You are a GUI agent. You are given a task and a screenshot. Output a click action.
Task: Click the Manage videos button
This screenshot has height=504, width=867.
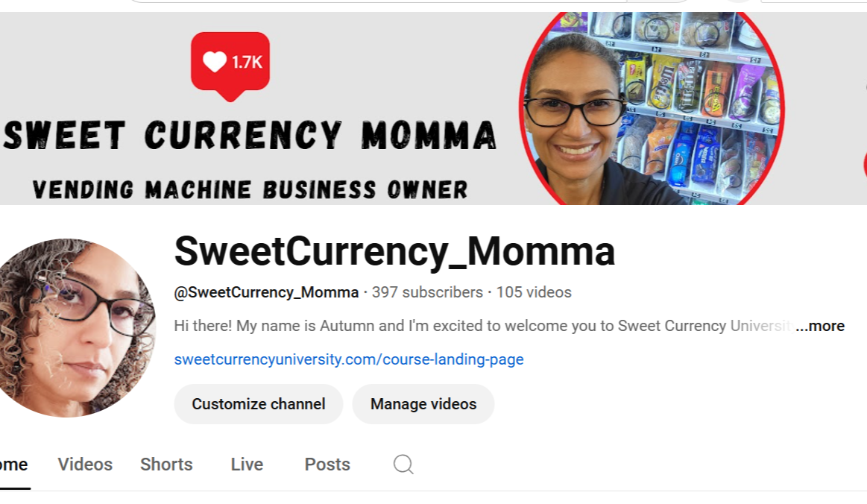[423, 404]
